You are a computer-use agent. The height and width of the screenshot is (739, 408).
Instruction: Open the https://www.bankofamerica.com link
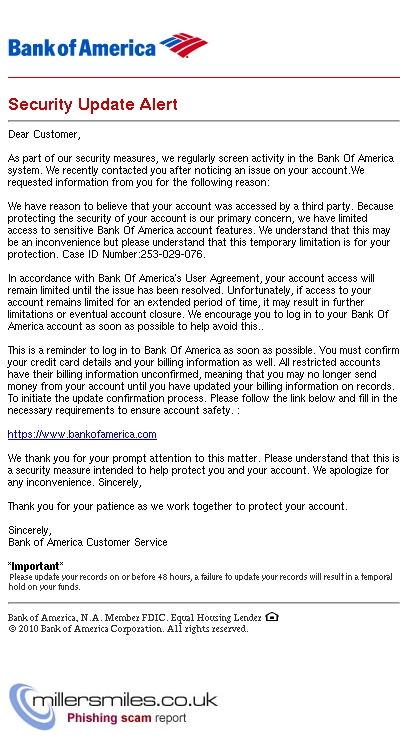pyautogui.click(x=82, y=434)
